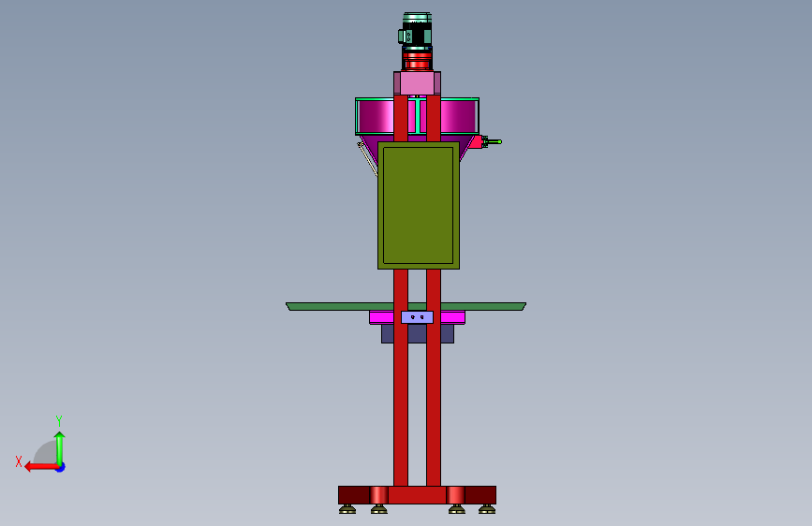
Task: Select the leftmost leveling foot
Action: [x=347, y=509]
